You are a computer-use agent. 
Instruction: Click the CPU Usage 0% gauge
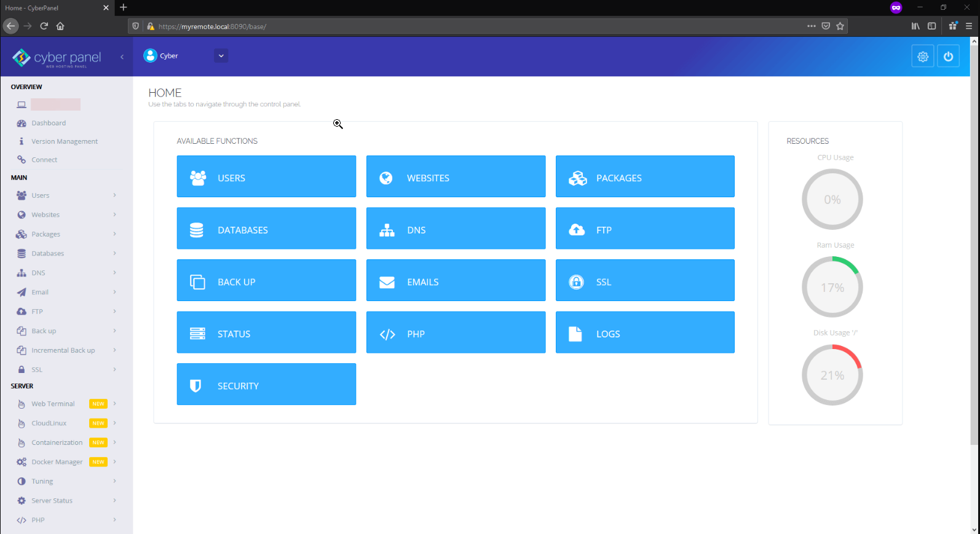click(832, 199)
